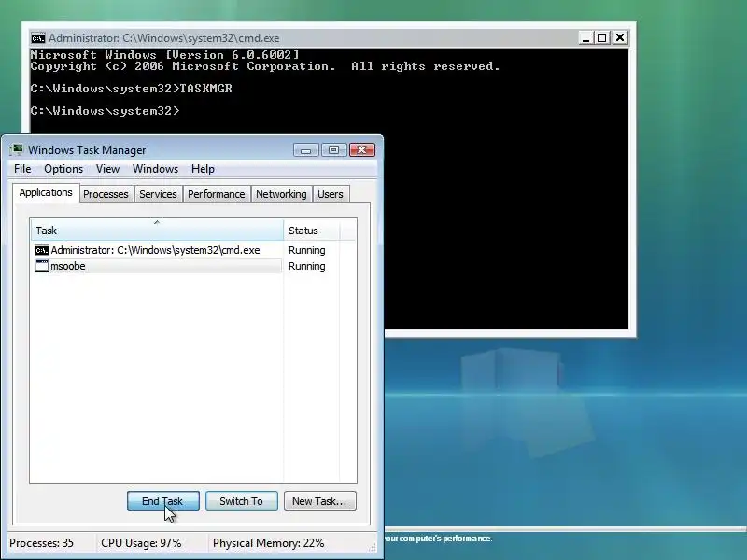Viewport: 747px width, 560px height.
Task: Click the Physical Memory: 22% status entry
Action: click(268, 543)
